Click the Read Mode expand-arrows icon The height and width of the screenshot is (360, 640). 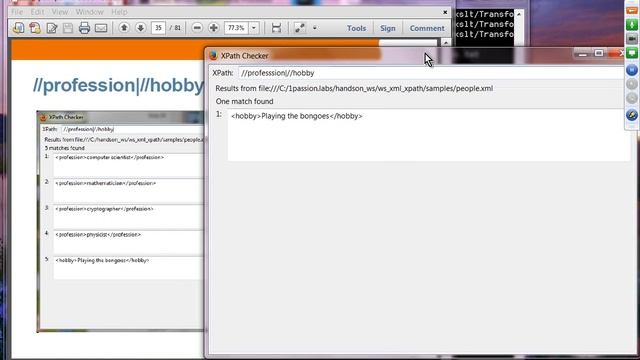pos(300,28)
